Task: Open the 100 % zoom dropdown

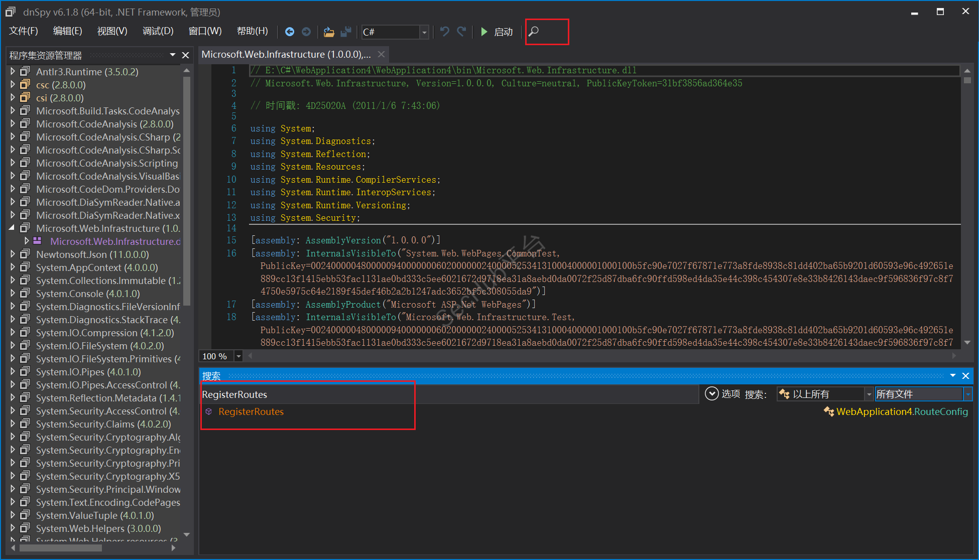Action: click(x=239, y=356)
